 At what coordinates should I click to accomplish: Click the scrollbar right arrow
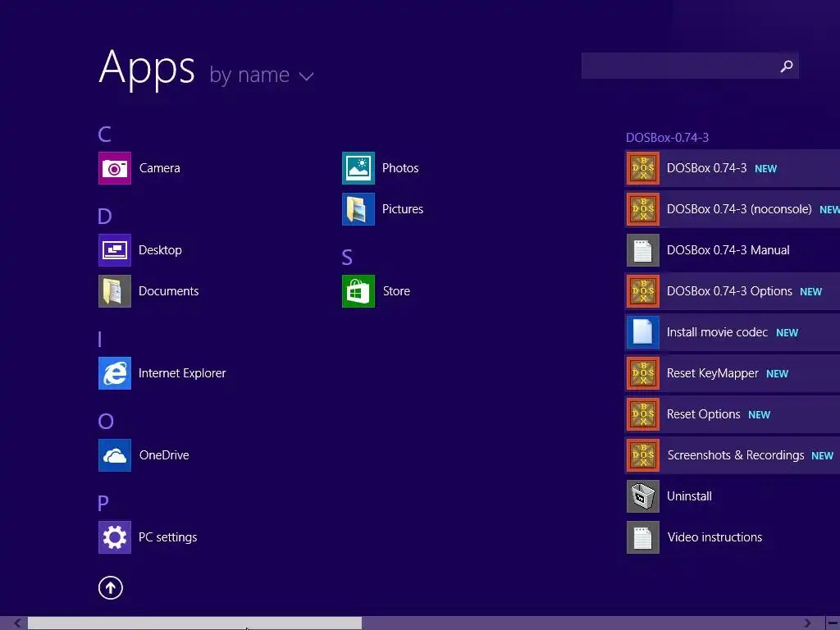[807, 623]
